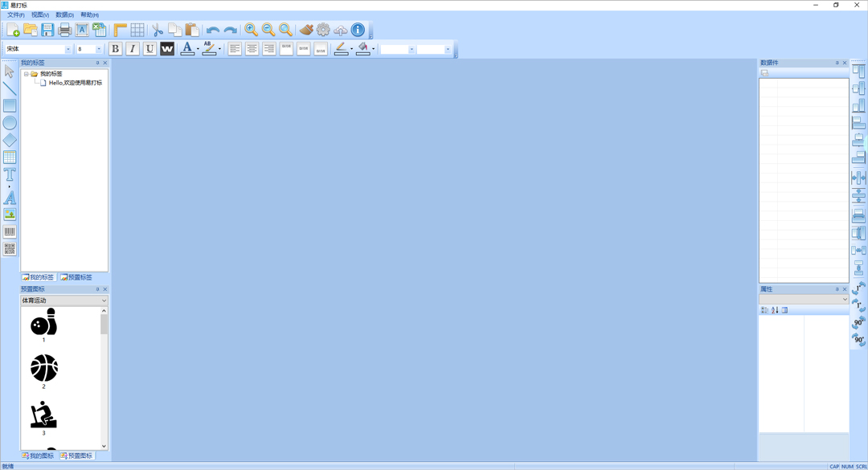868x470 pixels.
Task: Open the font color A dropdown arrow
Action: [x=198, y=49]
